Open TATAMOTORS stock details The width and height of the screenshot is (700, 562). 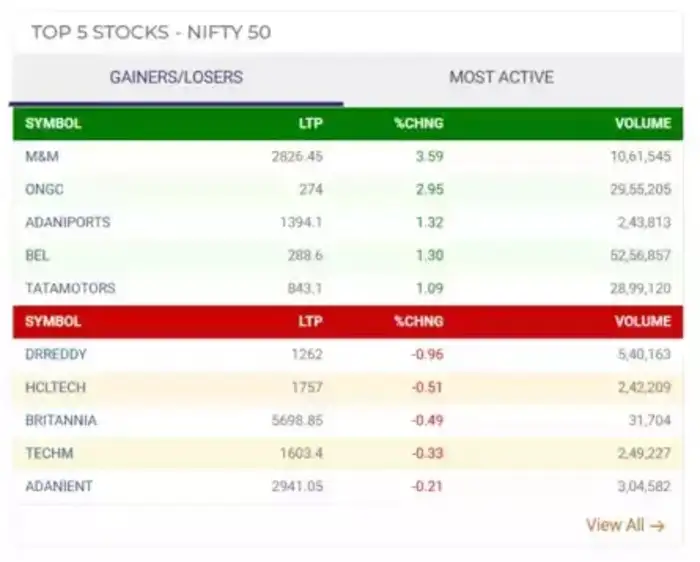[x=70, y=288]
